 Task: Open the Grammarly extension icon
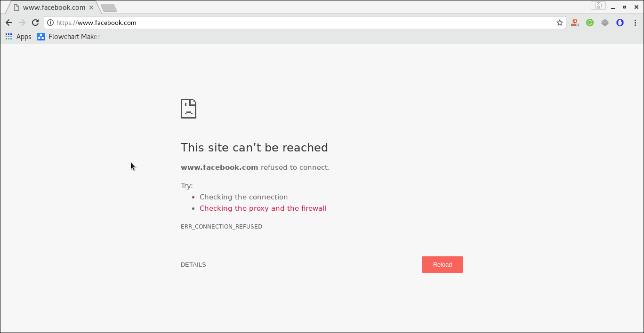pos(589,22)
